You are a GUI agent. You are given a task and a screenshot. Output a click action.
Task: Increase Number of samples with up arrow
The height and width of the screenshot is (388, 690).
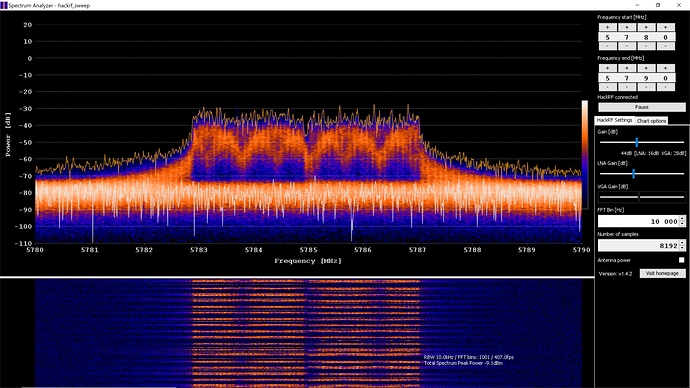[x=682, y=243]
